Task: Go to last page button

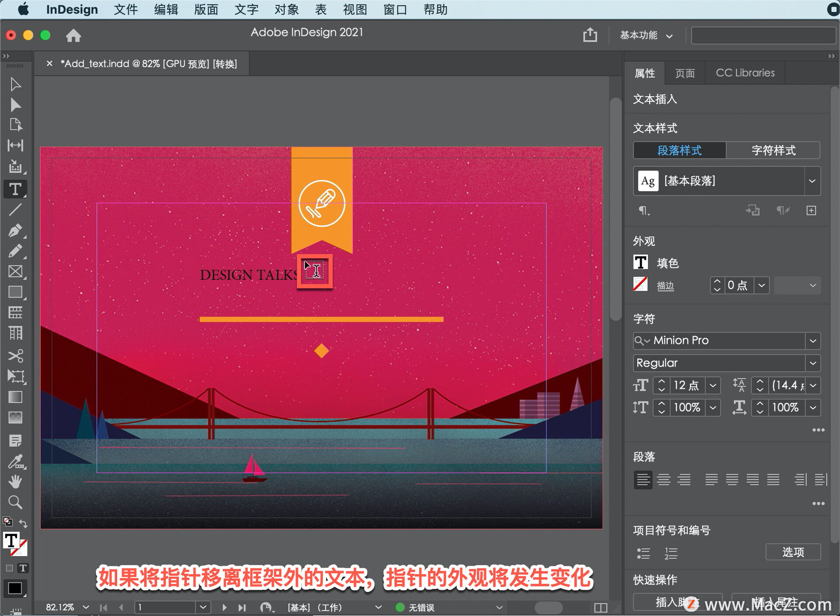Action: pyautogui.click(x=242, y=607)
